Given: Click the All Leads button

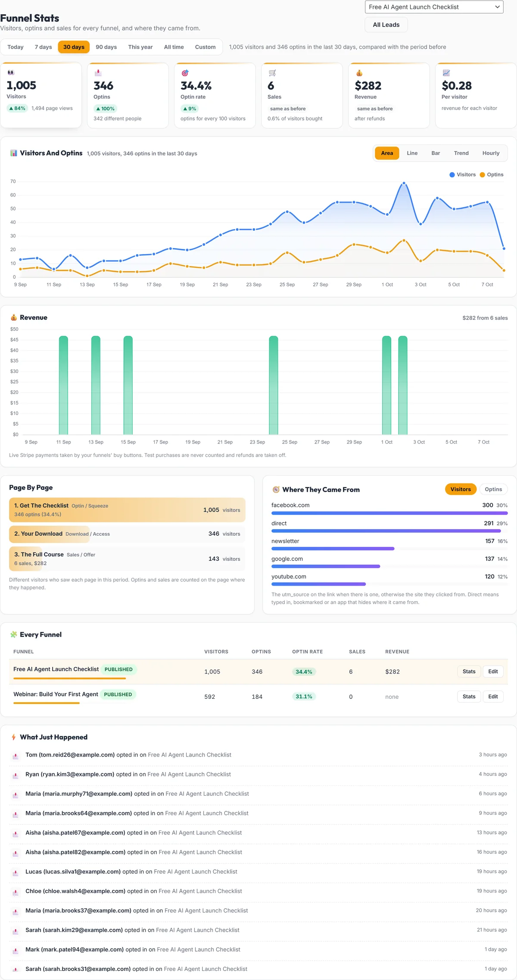Looking at the screenshot, I should 386,25.
